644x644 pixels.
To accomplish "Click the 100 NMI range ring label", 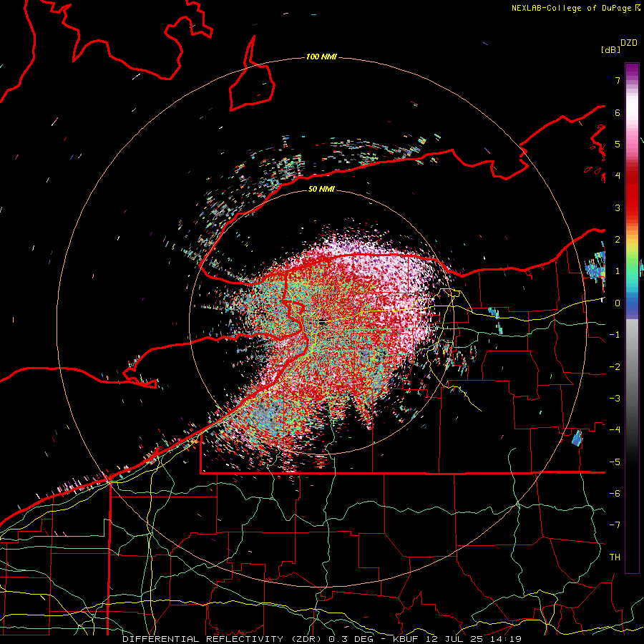I will pos(321,57).
